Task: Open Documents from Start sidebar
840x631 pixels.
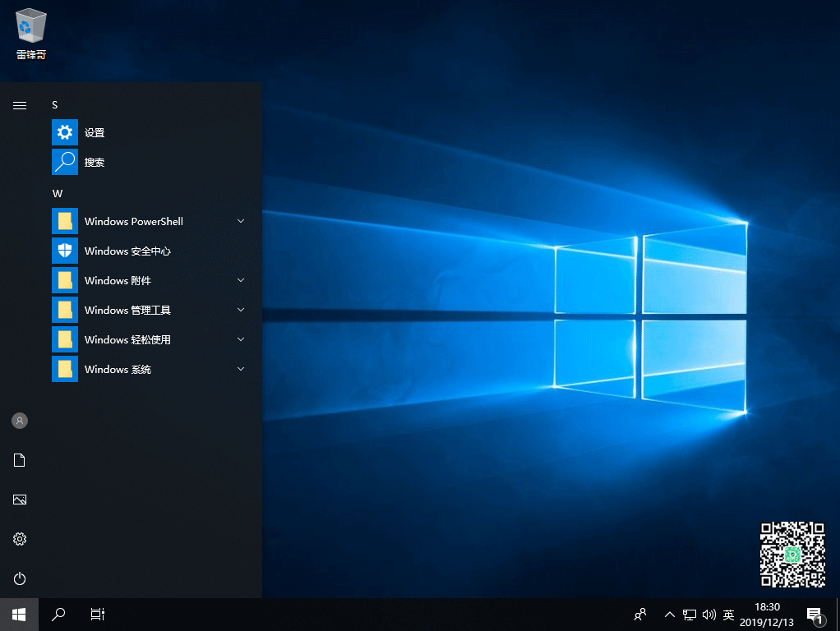Action: coord(20,460)
